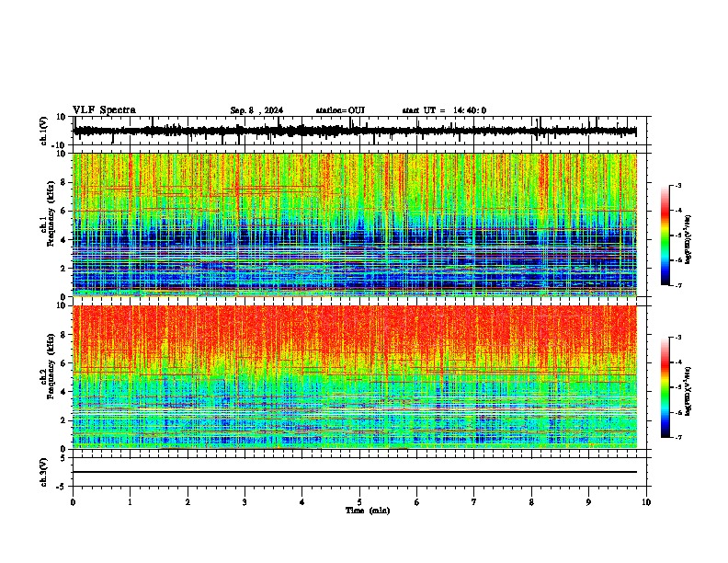Click the 'VLF Spectra' title text

tap(104, 110)
